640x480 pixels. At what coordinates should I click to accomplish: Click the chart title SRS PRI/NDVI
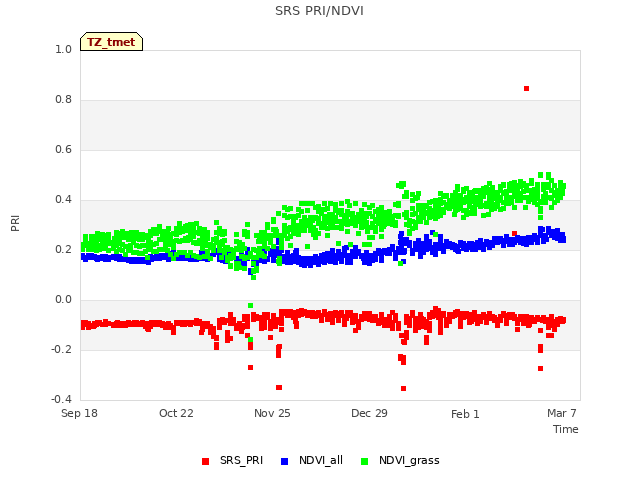319,11
